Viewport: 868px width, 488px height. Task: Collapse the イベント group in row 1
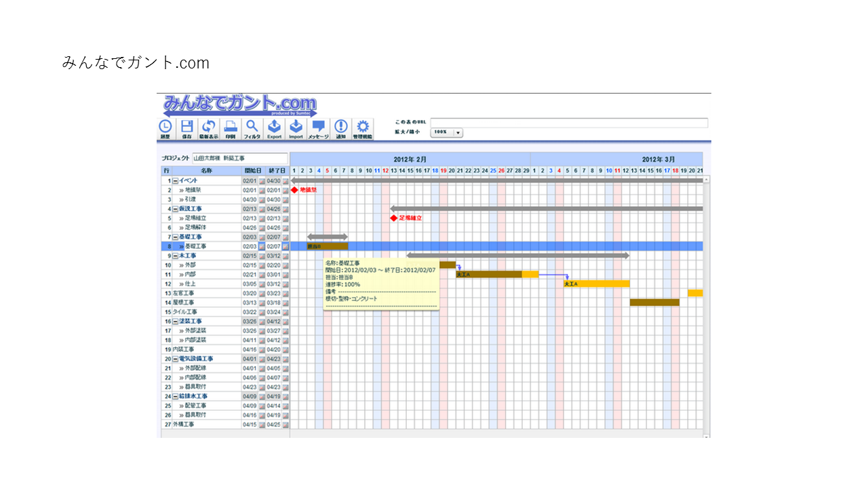175,182
